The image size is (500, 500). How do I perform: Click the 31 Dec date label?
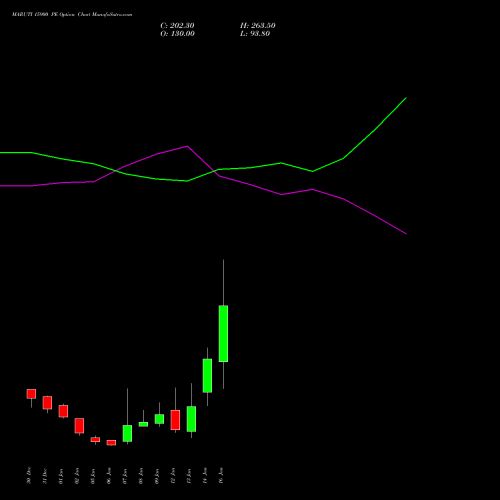click(45, 476)
